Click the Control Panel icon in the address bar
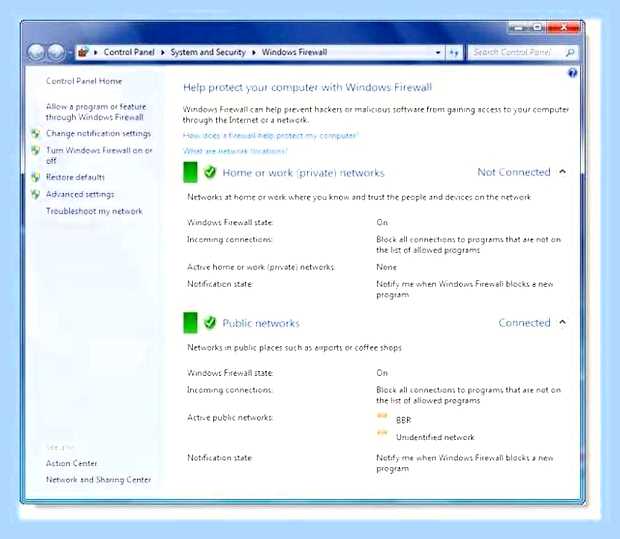This screenshot has width=620, height=539. click(x=83, y=52)
